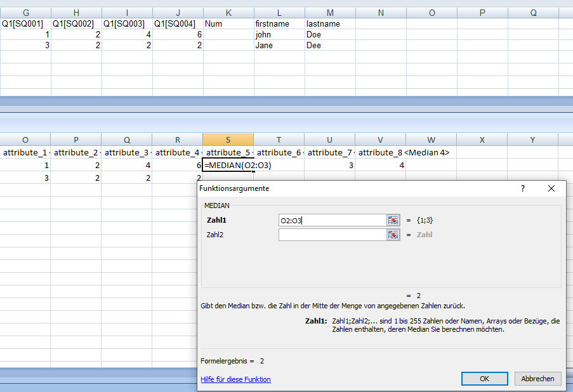Select column G header in upper pane
The width and height of the screenshot is (573, 392).
(x=25, y=12)
